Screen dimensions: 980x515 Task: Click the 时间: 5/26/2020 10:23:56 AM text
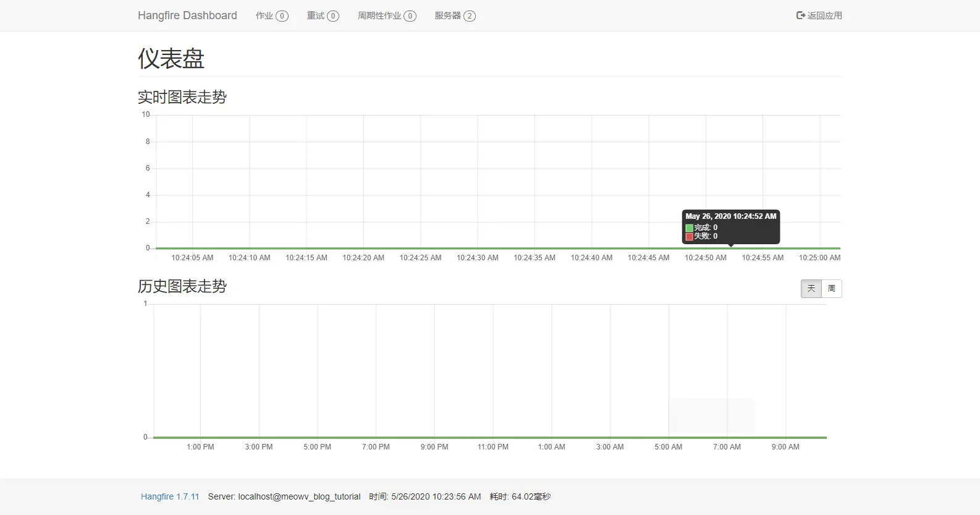(x=425, y=496)
